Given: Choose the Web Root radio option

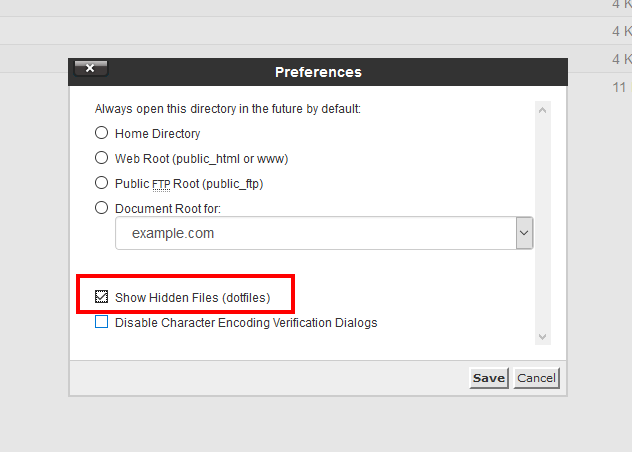Looking at the screenshot, I should click(101, 158).
